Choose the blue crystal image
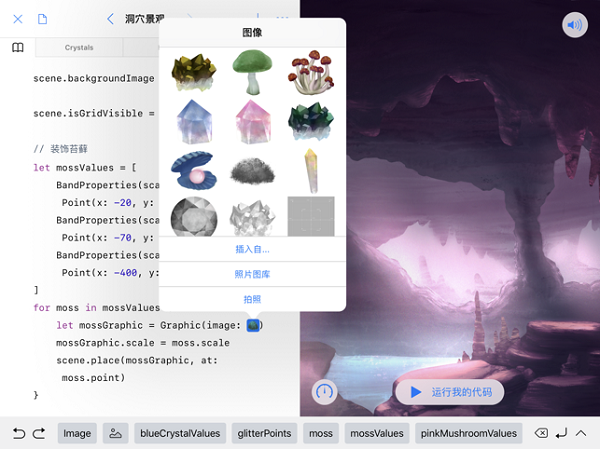Screen dimensions: 600x449 click(194, 122)
